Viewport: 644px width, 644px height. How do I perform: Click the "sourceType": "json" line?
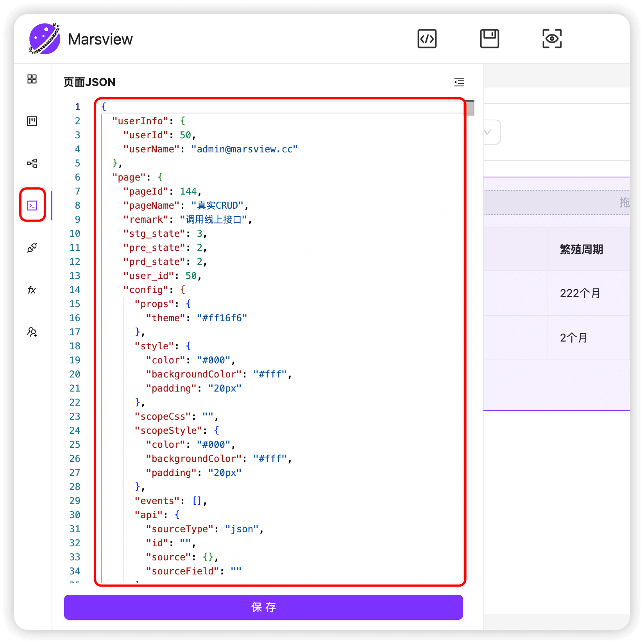click(x=205, y=529)
